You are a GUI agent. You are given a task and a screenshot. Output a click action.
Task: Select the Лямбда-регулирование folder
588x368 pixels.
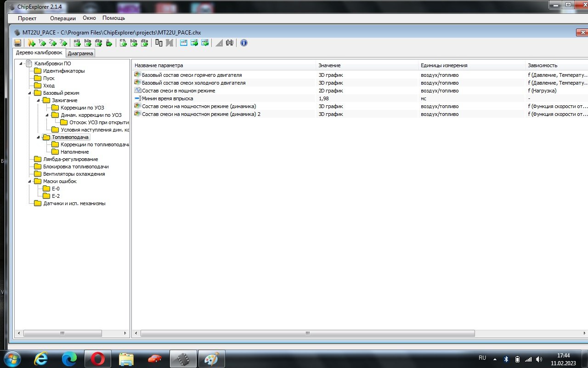(70, 159)
